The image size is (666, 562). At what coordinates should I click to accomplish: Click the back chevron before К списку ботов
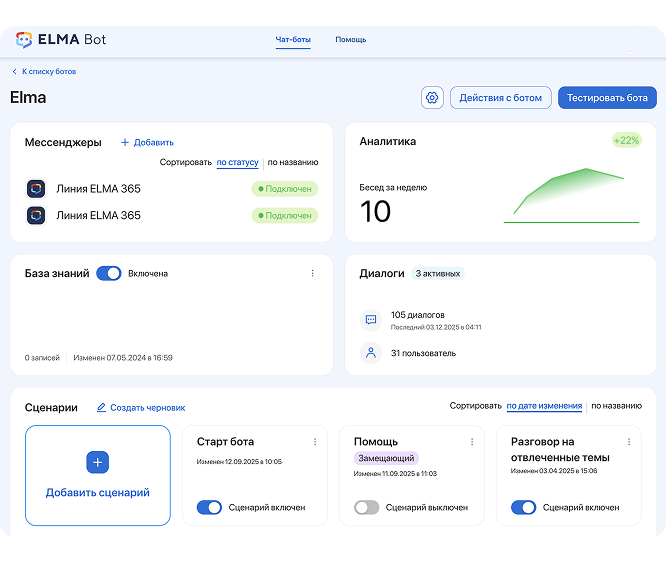coord(14,71)
